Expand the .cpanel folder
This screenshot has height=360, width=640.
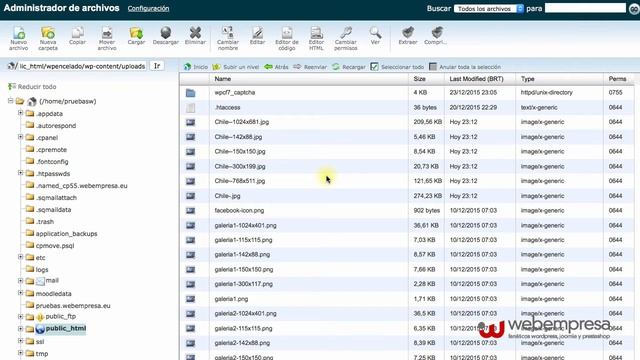pos(20,137)
